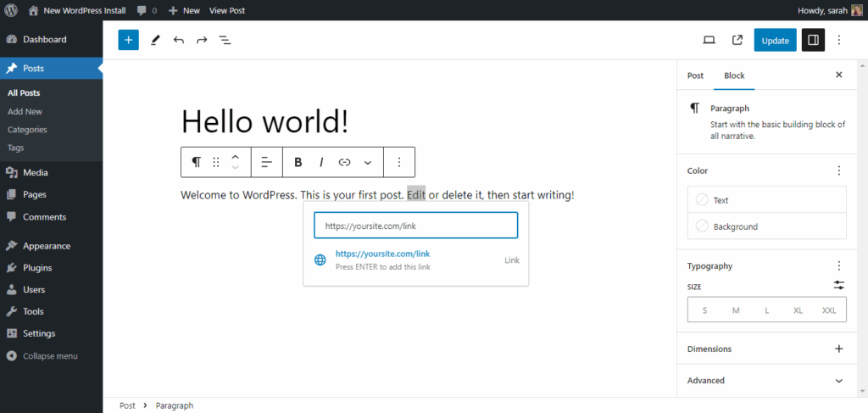
Task: Open Pages in sidebar
Action: 51,194
